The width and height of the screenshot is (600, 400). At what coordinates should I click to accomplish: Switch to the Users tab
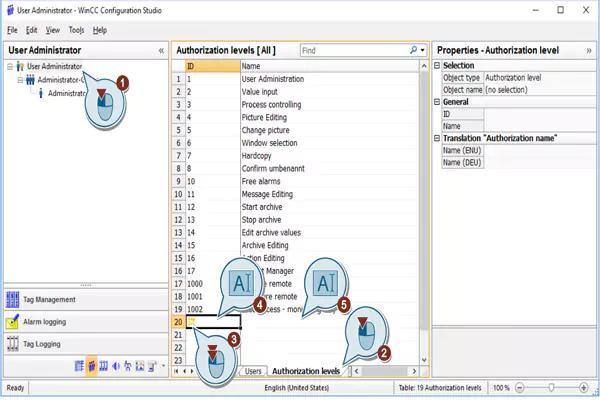(x=253, y=371)
